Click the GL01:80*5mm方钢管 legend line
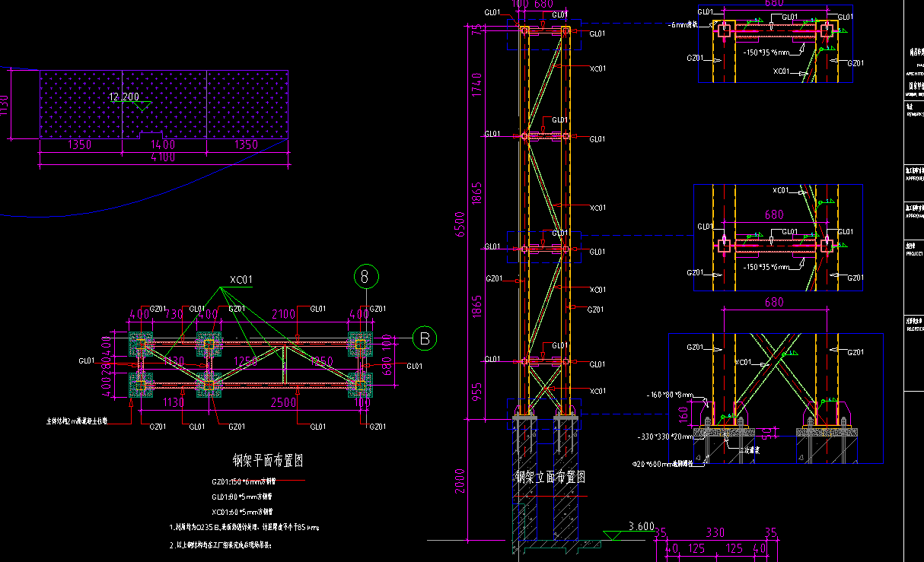This screenshot has width=924, height=562. 242,497
